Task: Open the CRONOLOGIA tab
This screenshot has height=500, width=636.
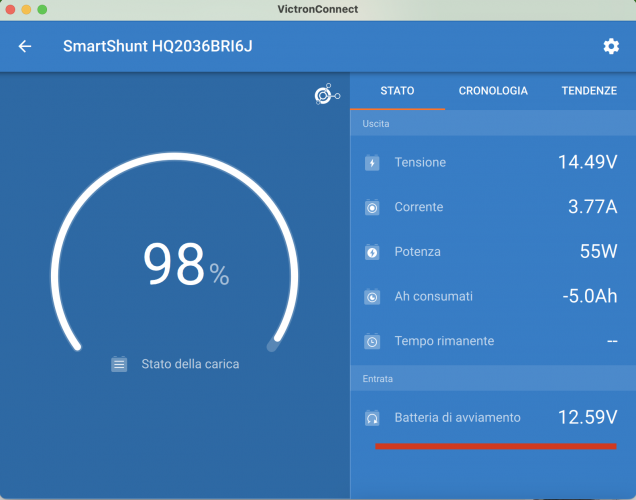Action: (x=493, y=90)
